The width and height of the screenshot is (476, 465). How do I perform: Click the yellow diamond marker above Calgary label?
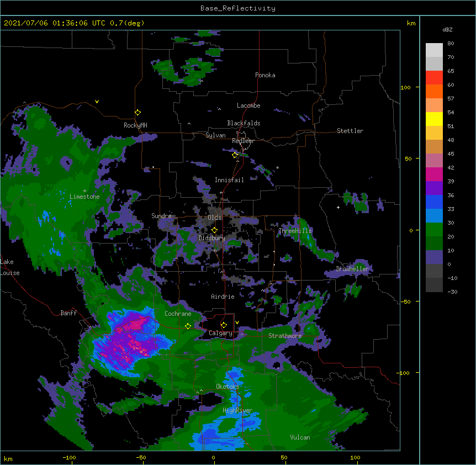pos(224,325)
